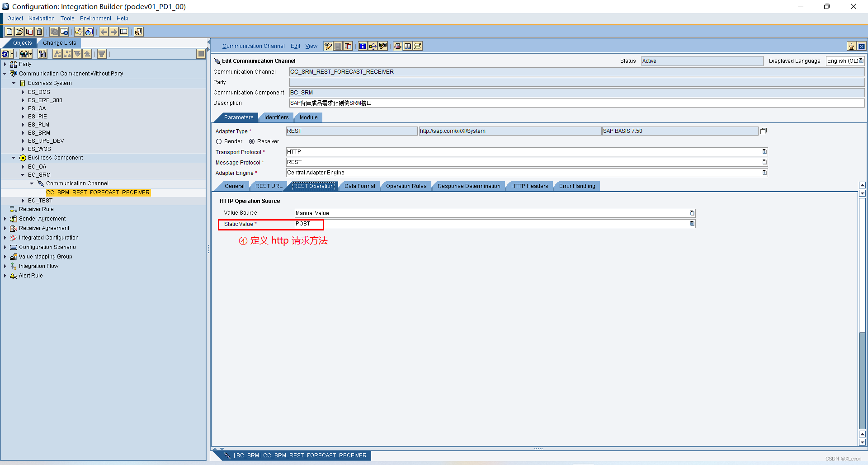
Task: Switch to the Identifiers tab
Action: click(276, 117)
